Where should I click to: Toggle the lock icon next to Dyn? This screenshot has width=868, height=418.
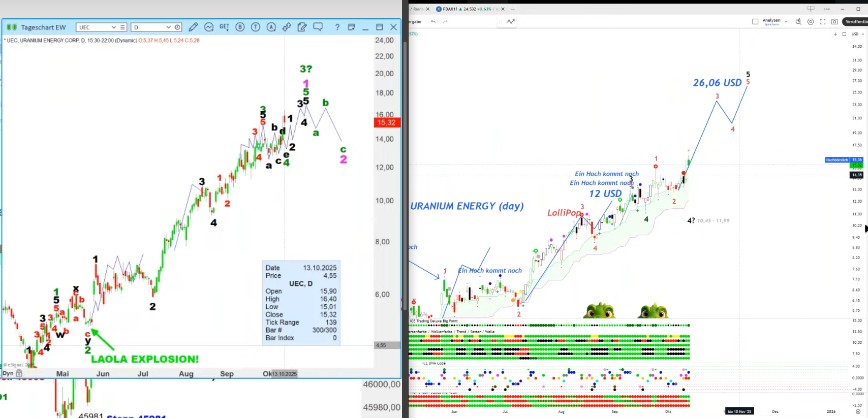(x=19, y=373)
